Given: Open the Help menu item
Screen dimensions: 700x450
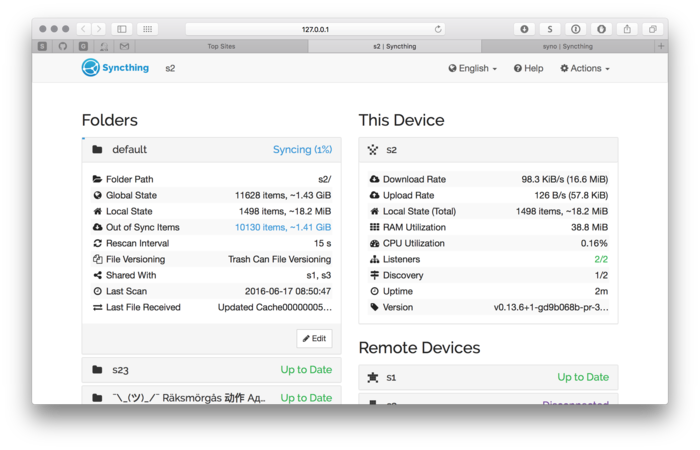Looking at the screenshot, I should pos(529,68).
